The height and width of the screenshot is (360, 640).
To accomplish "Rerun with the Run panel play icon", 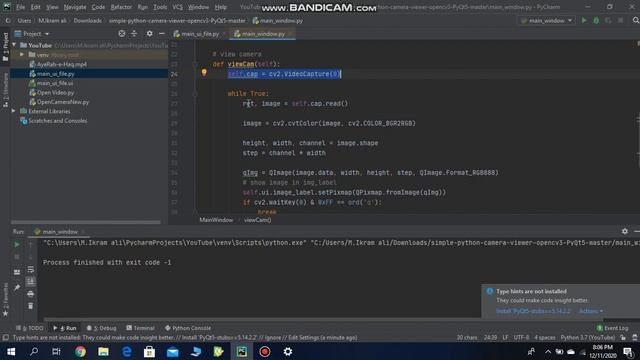I will (17, 244).
